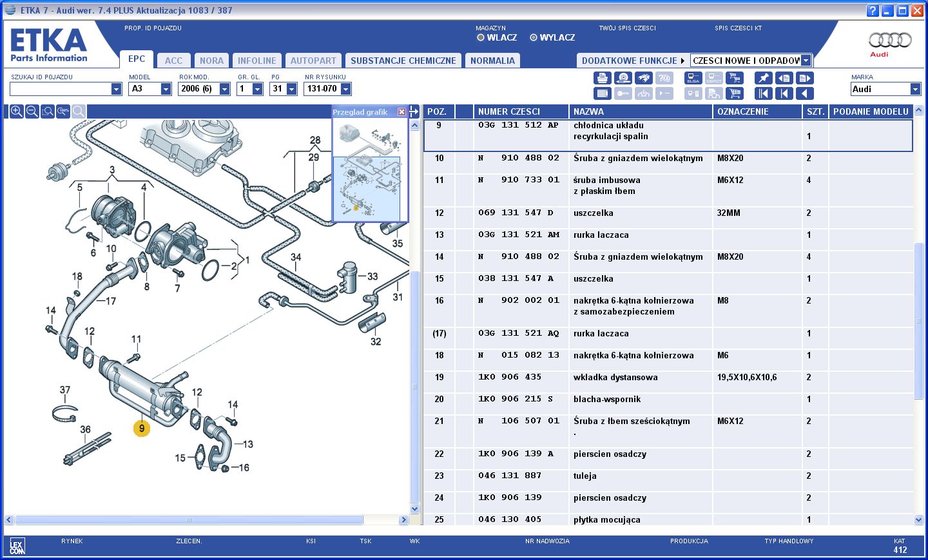
Task: Click the NAZWA column header
Action: pos(641,111)
